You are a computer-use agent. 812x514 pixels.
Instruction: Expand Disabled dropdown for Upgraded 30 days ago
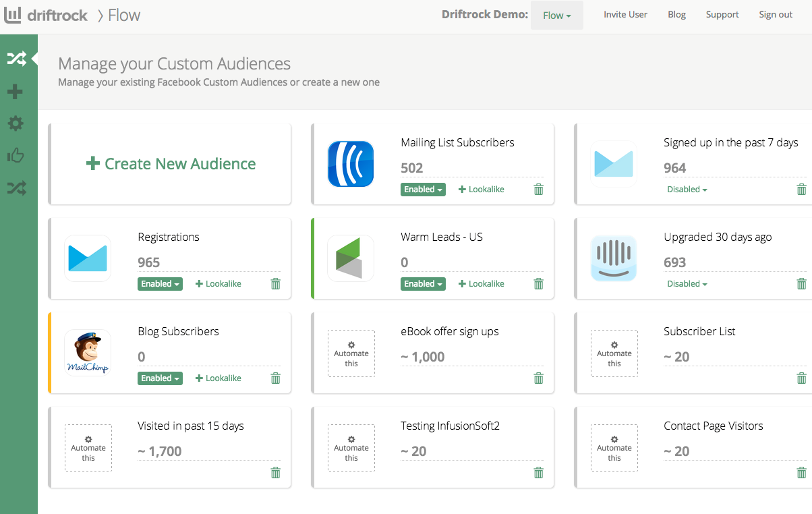687,284
